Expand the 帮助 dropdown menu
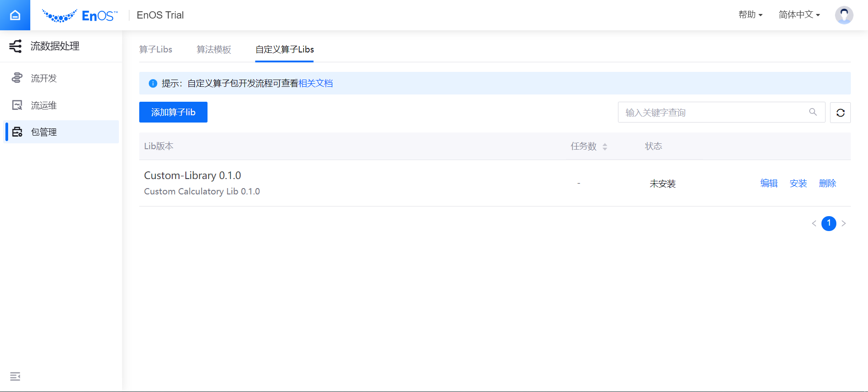The width and height of the screenshot is (868, 392). coord(750,15)
